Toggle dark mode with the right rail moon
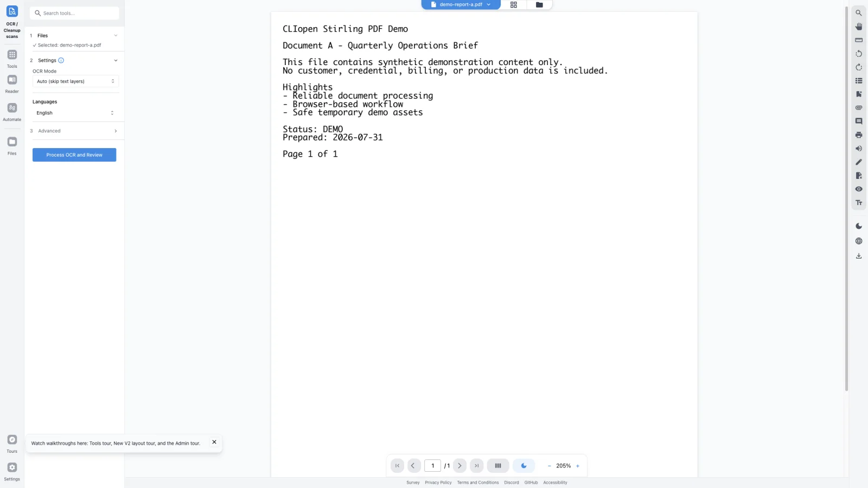This screenshot has height=488, width=868. [x=859, y=226]
